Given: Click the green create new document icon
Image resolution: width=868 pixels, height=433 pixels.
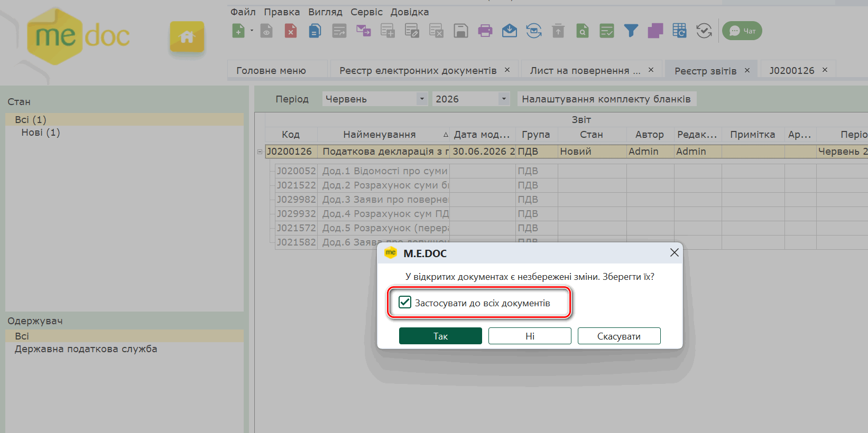Looking at the screenshot, I should tap(238, 31).
